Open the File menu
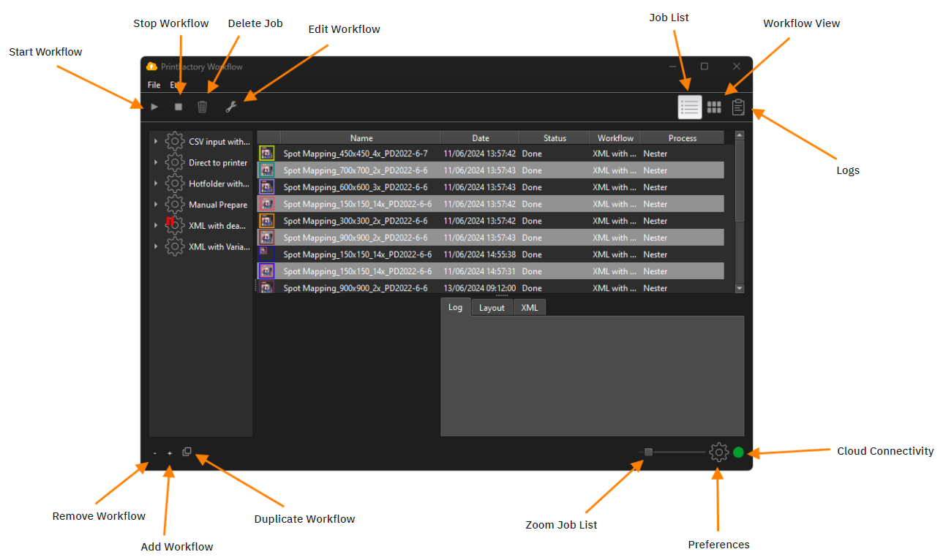 [154, 86]
